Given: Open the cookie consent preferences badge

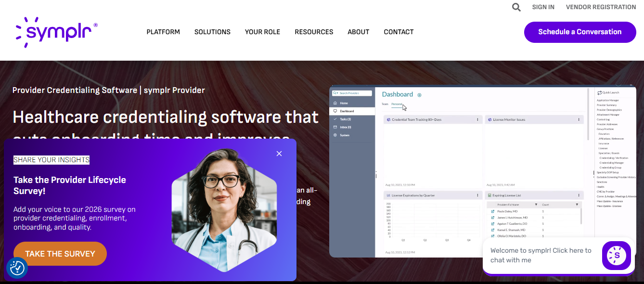Looking at the screenshot, I should (17, 268).
